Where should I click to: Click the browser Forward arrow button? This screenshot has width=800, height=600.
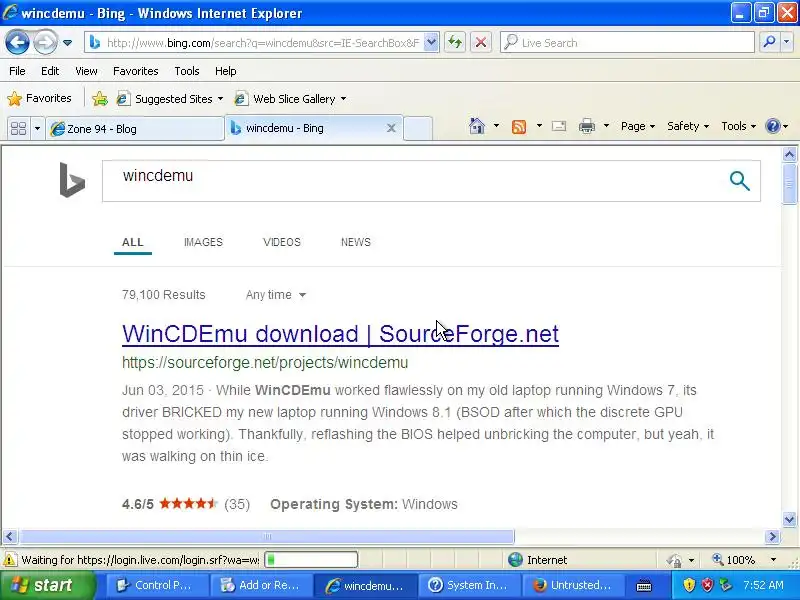coord(45,42)
